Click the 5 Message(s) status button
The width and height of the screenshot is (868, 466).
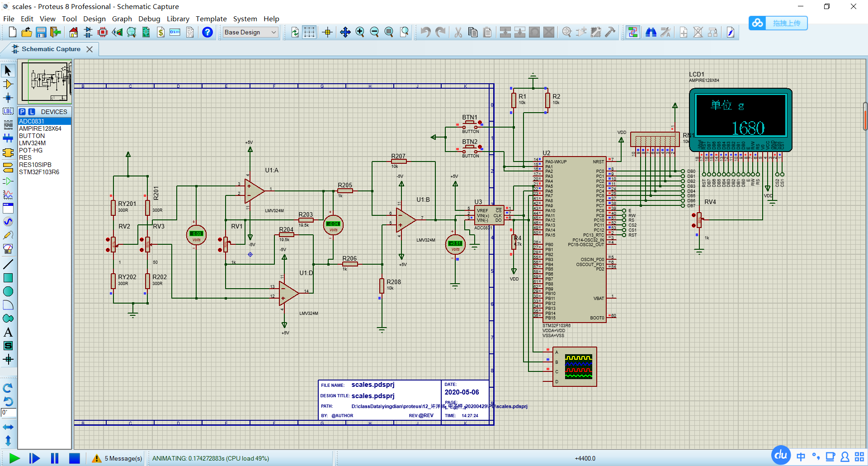[117, 458]
